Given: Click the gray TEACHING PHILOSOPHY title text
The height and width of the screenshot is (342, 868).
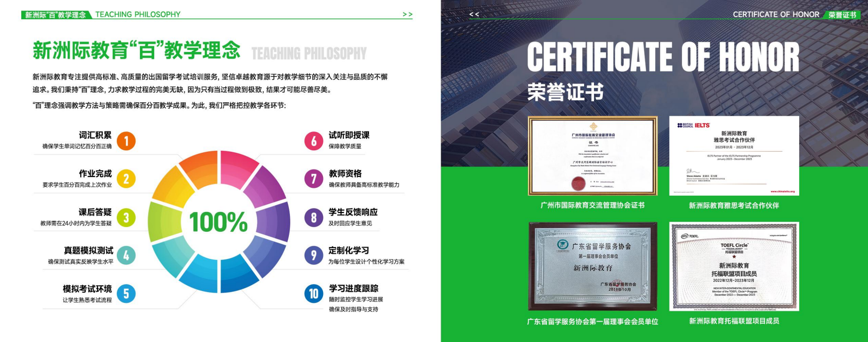Looking at the screenshot, I should click(309, 53).
